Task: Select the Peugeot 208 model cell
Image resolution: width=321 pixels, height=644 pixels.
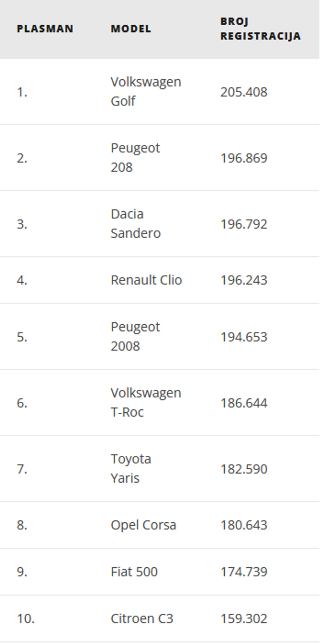Action: pos(135,158)
